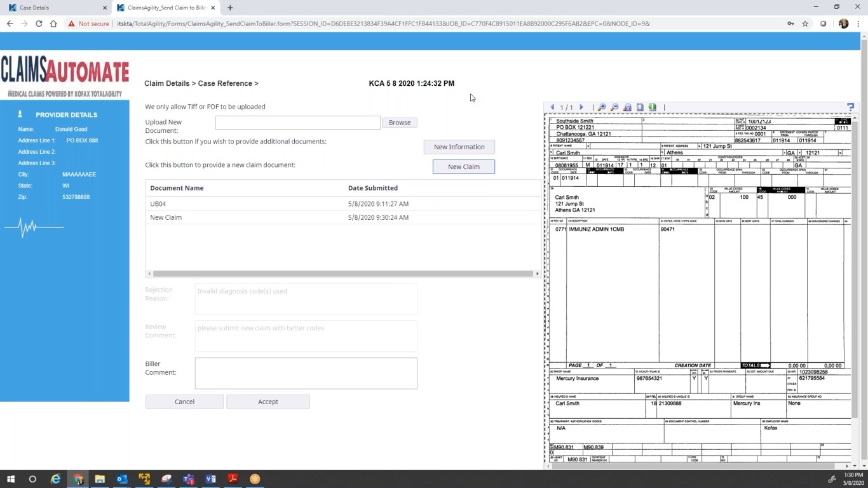Click the green fit-width icon in viewer
This screenshot has height=488, width=868.
653,107
